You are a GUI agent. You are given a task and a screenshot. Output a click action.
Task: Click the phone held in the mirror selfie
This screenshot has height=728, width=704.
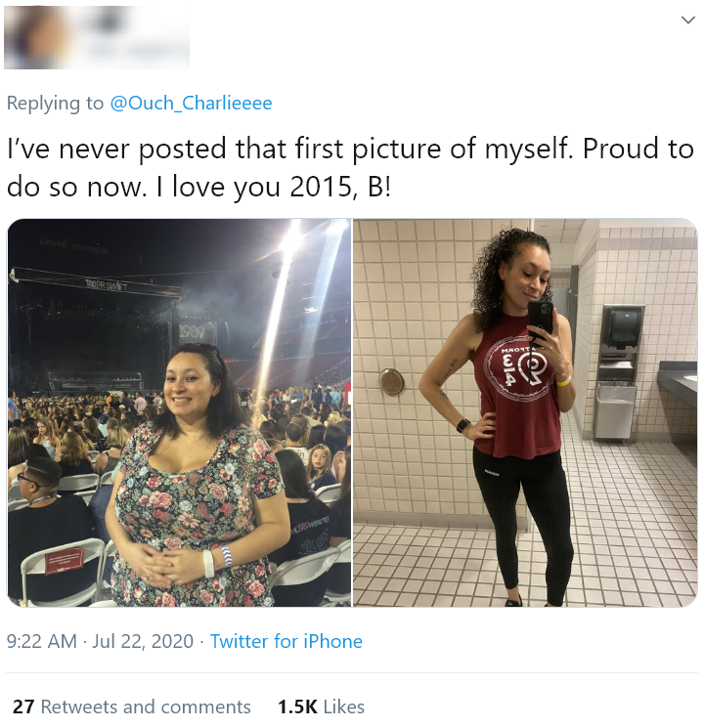[540, 318]
